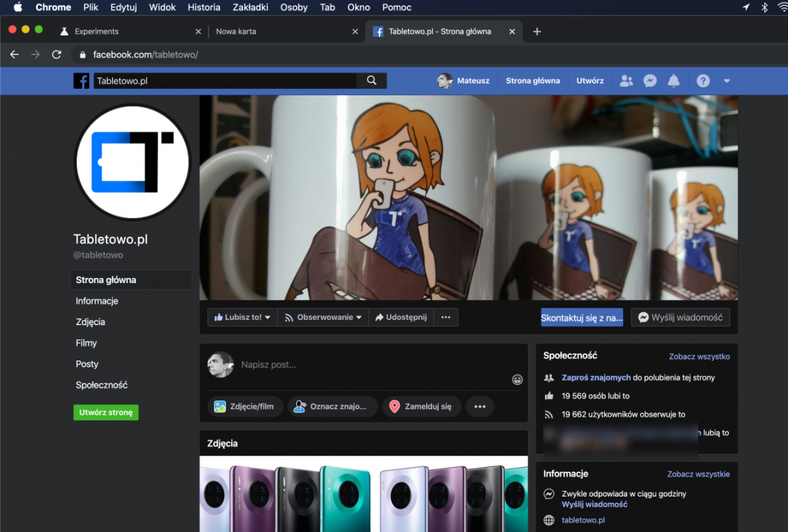Screen dimensions: 788x532
Task: Open Filmy in left sidebar
Action: click(86, 343)
